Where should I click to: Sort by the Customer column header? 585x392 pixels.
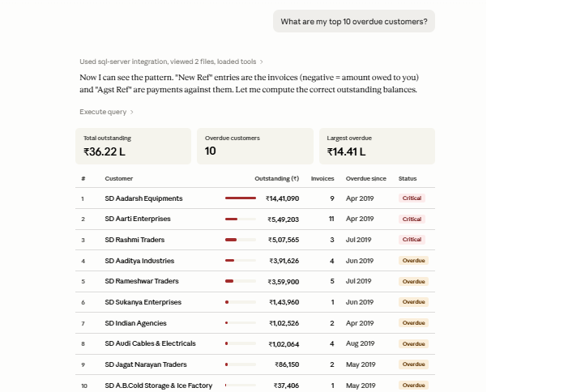[118, 178]
